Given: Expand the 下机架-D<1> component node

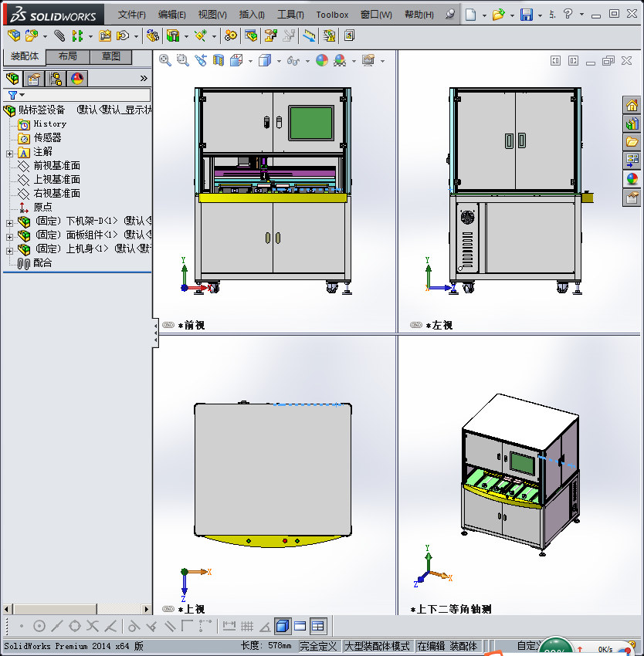Looking at the screenshot, I should pos(9,223).
